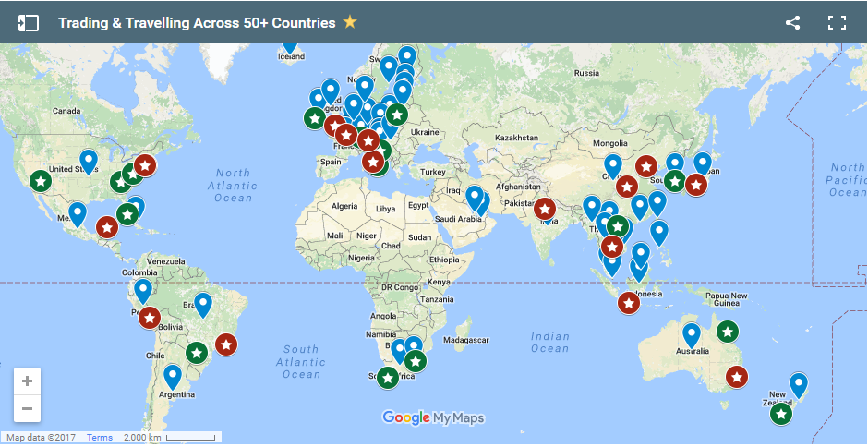The image size is (868, 447).
Task: View the map in fullscreen
Action: pos(837,23)
